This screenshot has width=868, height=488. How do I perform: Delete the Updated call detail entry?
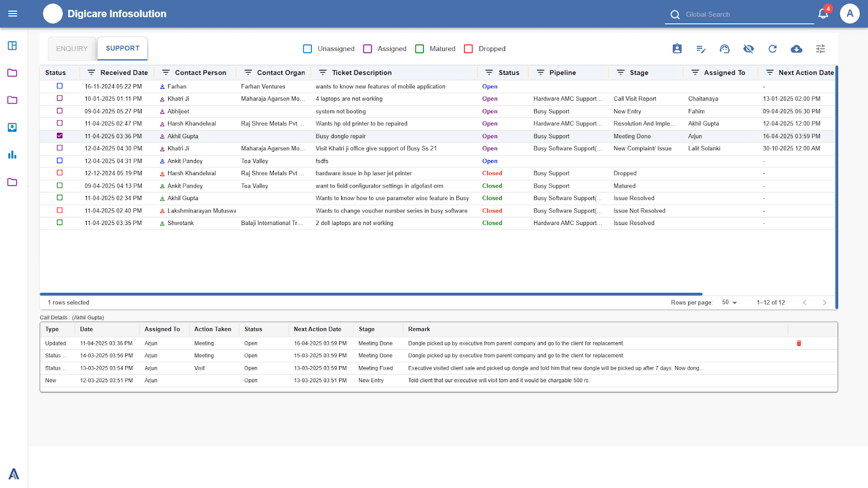[799, 343]
